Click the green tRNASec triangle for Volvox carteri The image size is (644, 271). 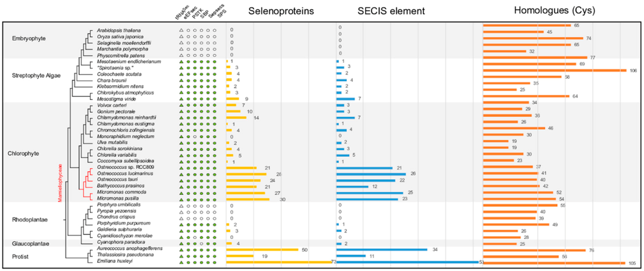coord(181,105)
